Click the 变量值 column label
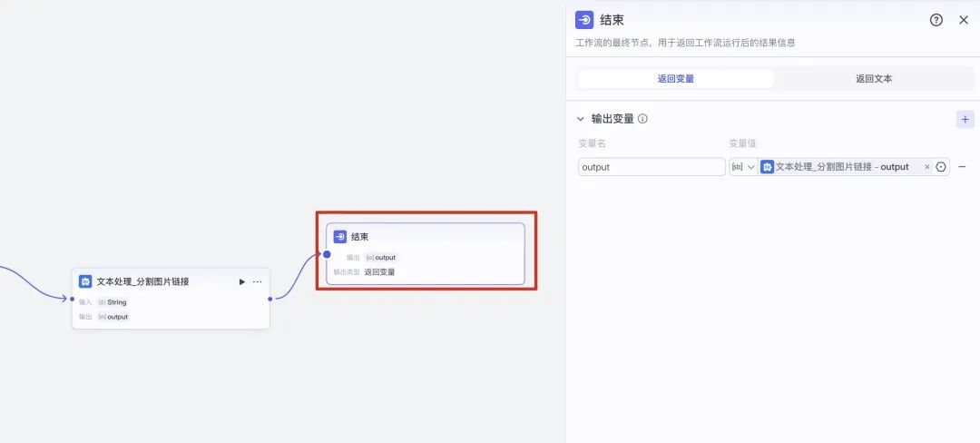Image resolution: width=980 pixels, height=443 pixels. pyautogui.click(x=742, y=143)
